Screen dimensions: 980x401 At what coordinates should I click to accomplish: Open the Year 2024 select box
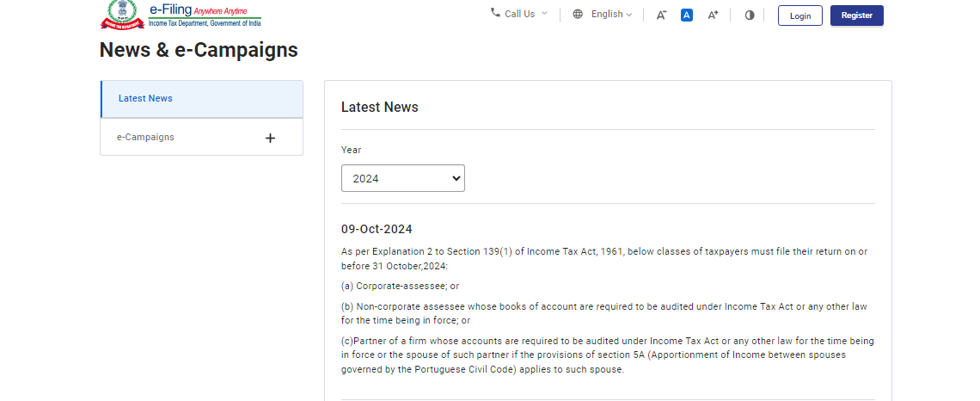[403, 178]
